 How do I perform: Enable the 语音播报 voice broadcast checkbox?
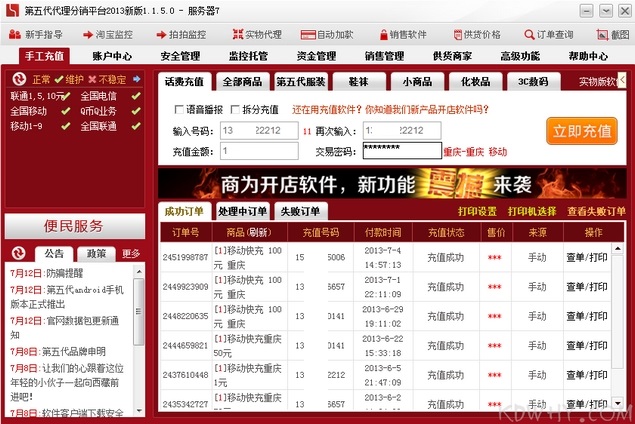(179, 110)
